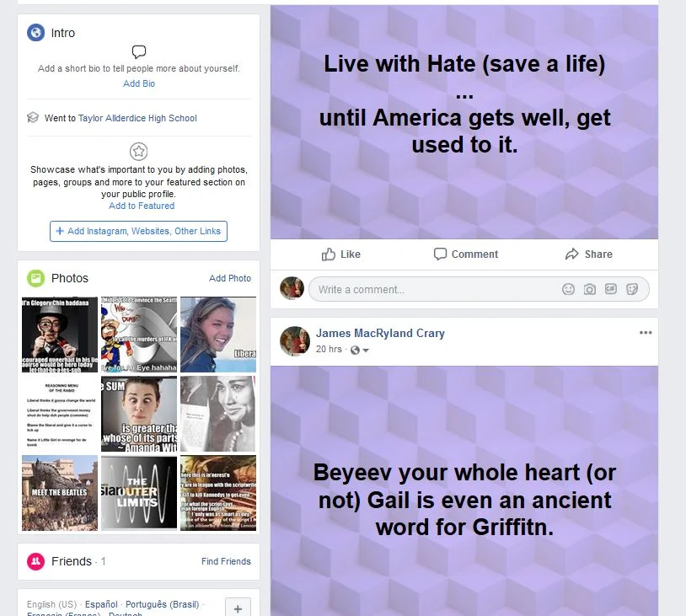Click the Add Photo link
This screenshot has height=616, width=686.
pos(230,278)
